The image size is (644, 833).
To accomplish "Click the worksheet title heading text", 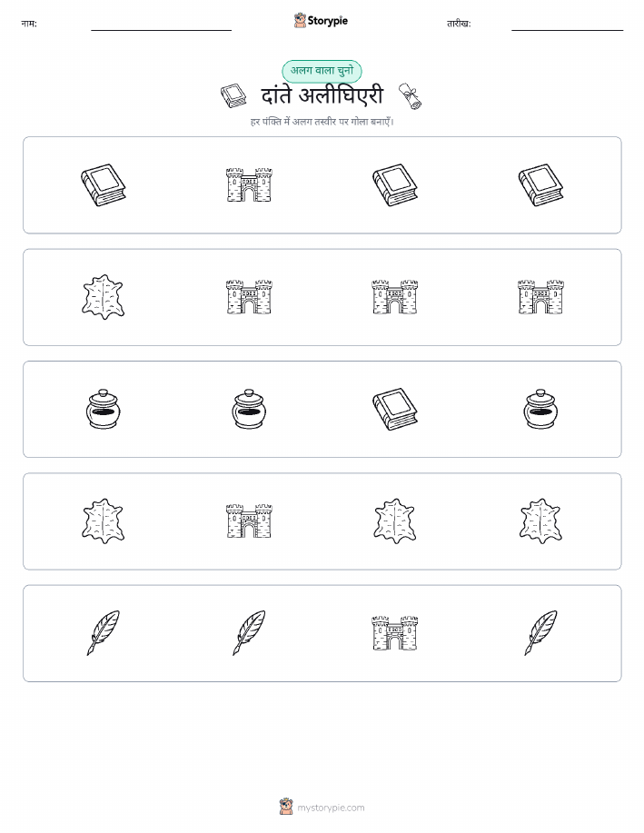I will coord(322,96).
